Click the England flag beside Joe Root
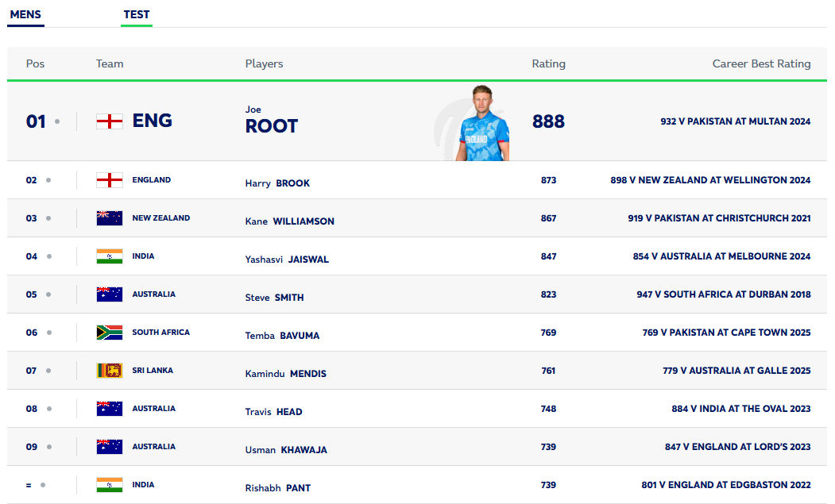The width and height of the screenshot is (835, 504). [110, 121]
